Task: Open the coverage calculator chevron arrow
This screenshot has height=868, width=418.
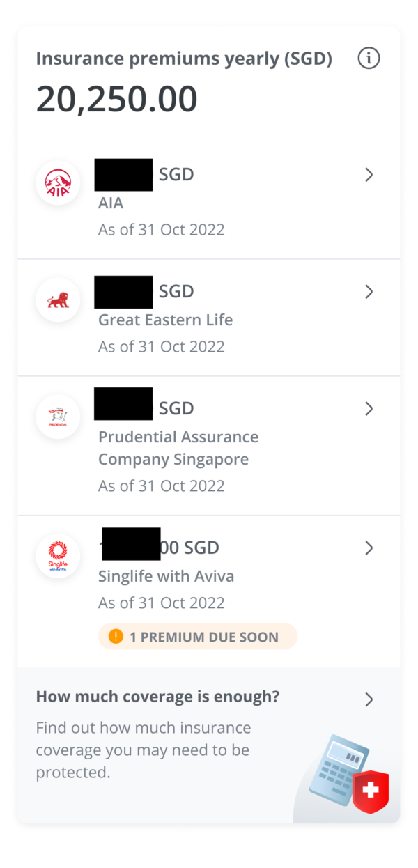Action: [369, 699]
